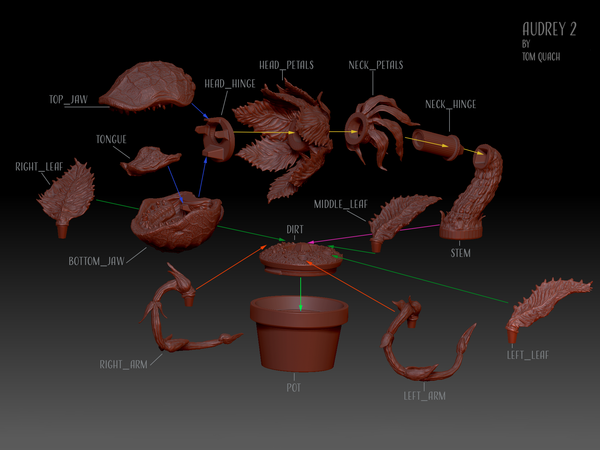The height and width of the screenshot is (450, 600).
Task: Click the LEFT_ARM label
Action: point(424,396)
